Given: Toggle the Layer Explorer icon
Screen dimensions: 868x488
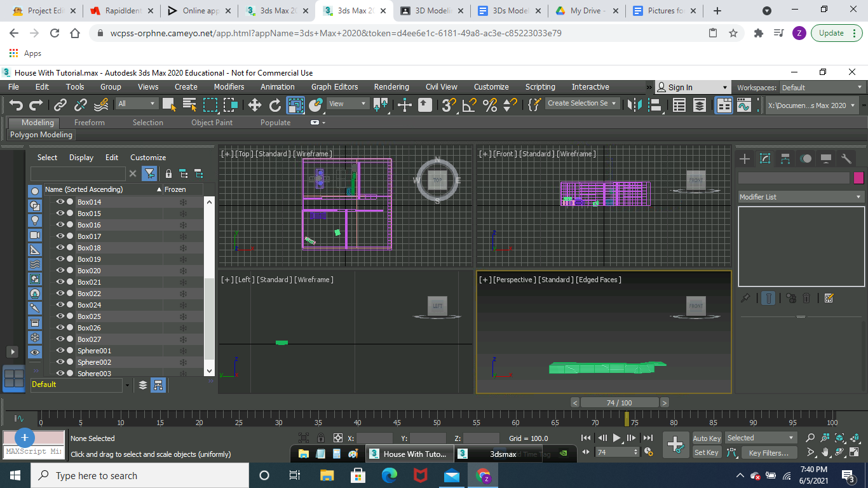Looking at the screenshot, I should 700,105.
